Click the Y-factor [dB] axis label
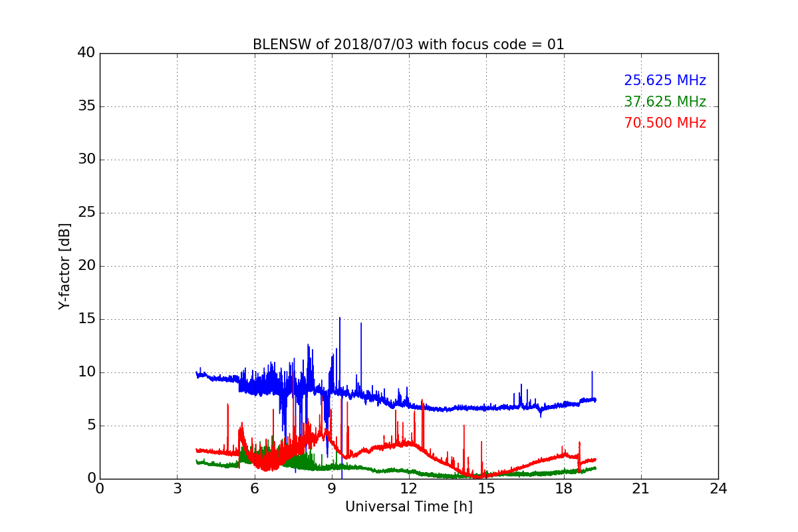Image resolution: width=798 pixels, height=532 pixels. pyautogui.click(x=65, y=266)
